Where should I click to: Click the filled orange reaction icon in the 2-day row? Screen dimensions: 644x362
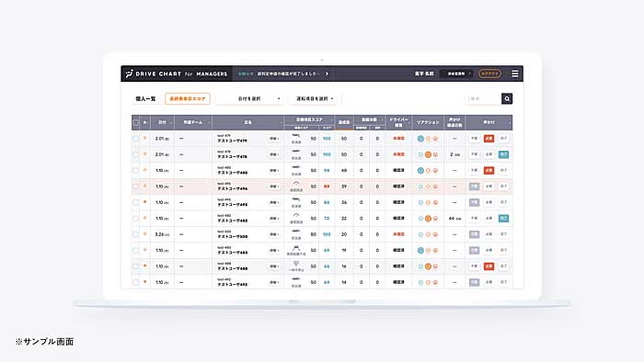428,154
